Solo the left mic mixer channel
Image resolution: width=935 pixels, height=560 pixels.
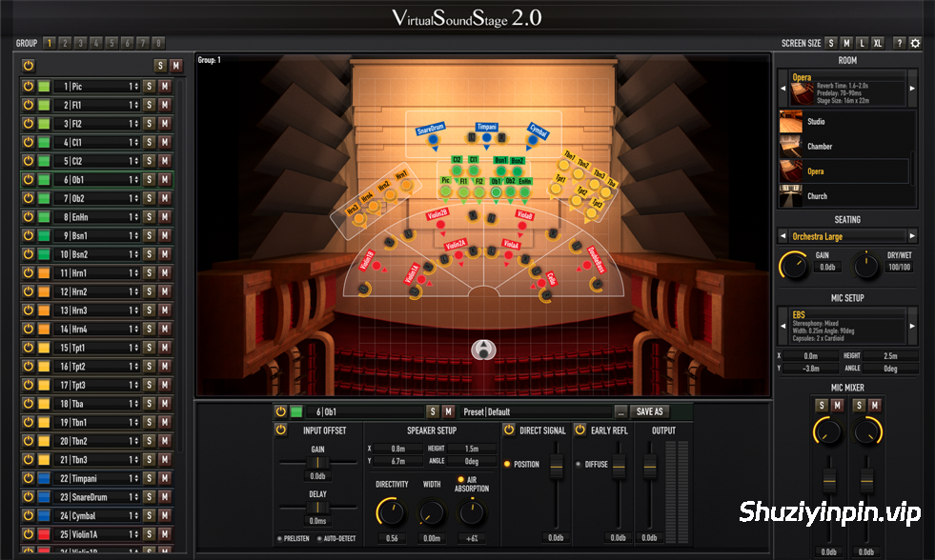click(x=822, y=405)
